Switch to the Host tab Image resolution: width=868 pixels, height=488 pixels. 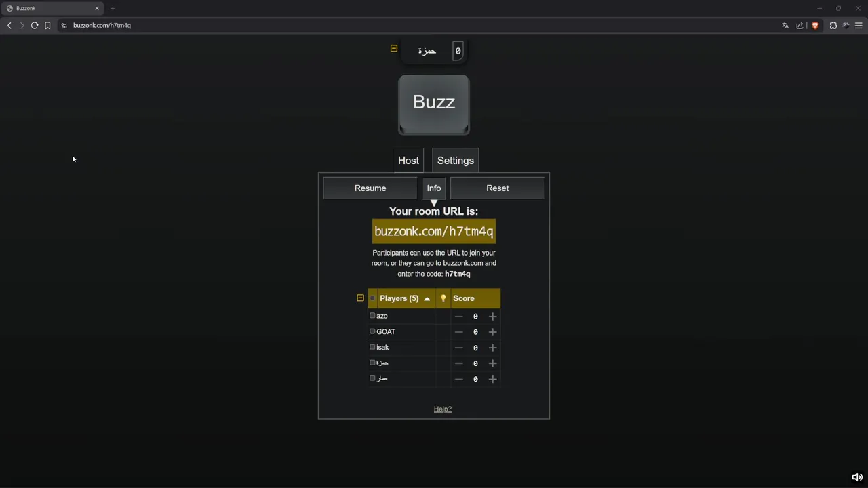coord(408,161)
